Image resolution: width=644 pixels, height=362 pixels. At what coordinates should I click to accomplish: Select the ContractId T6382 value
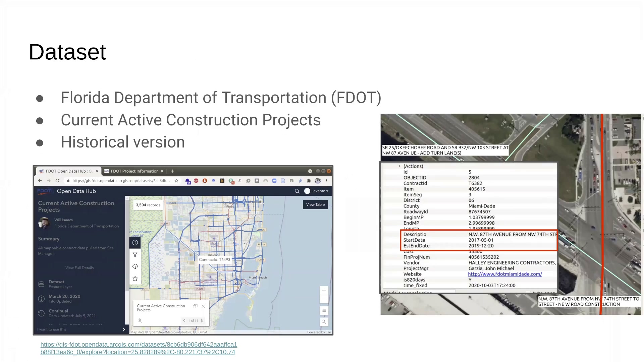475,183
